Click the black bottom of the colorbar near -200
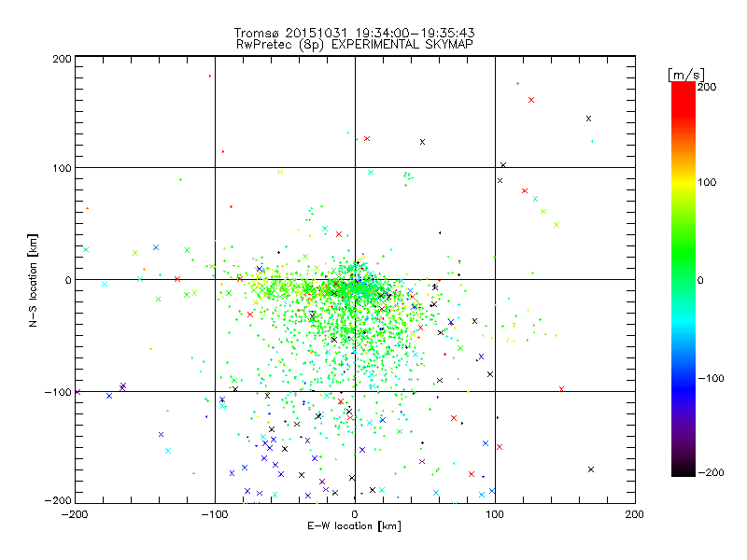This screenshot has width=747, height=560. [684, 471]
